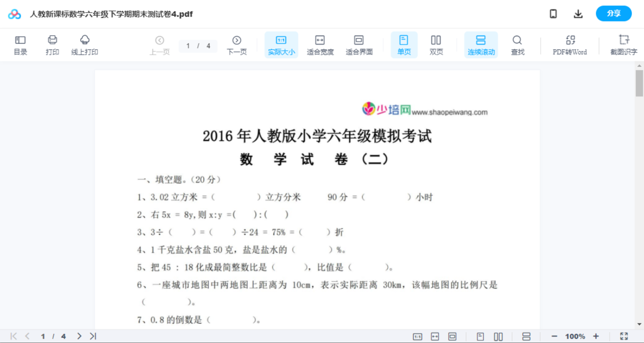Screen dimensions: 644x343
Task: Expand fullscreen from bottom-right corner
Action: tap(624, 336)
